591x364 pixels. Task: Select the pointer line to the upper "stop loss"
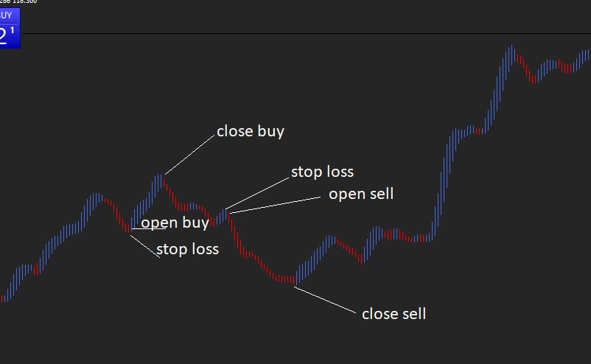(x=257, y=193)
